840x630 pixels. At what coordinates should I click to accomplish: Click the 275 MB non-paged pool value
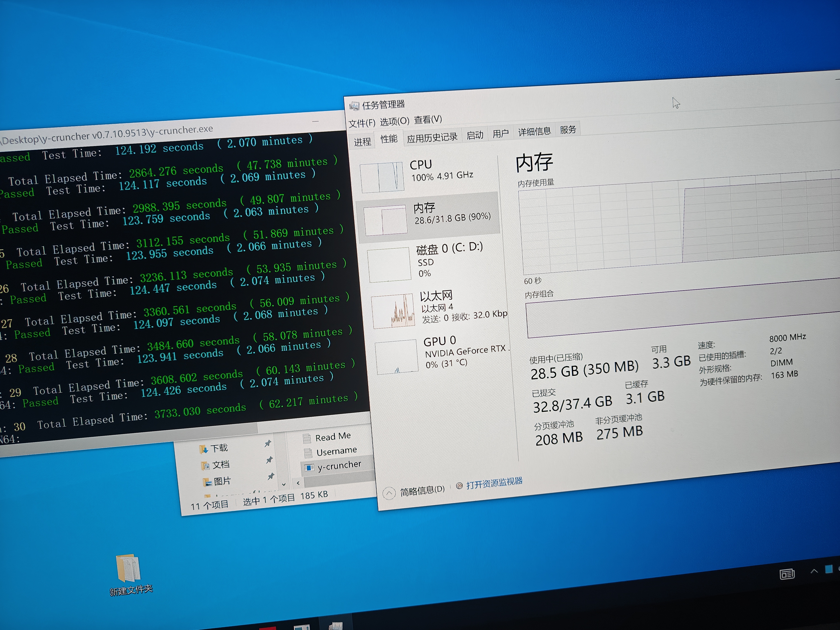click(619, 433)
